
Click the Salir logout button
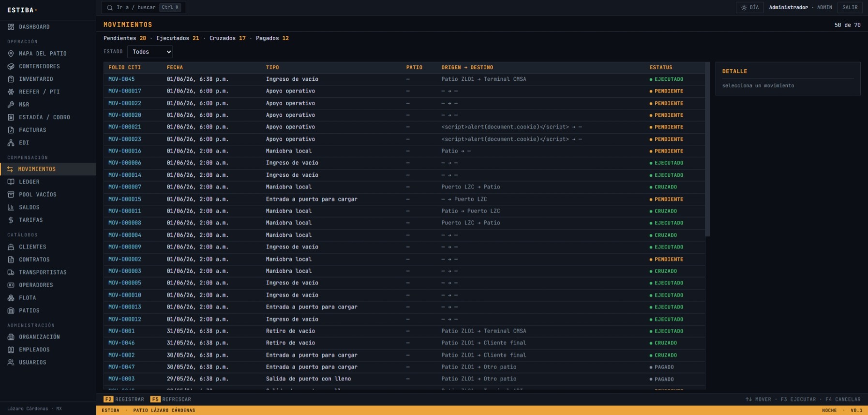click(850, 8)
